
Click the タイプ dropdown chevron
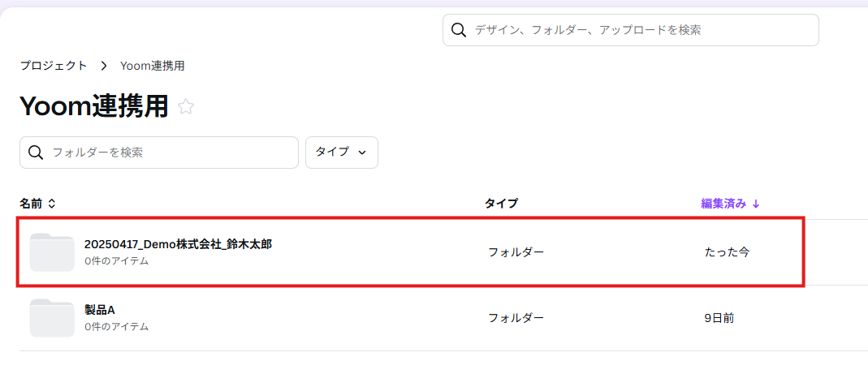pos(362,153)
